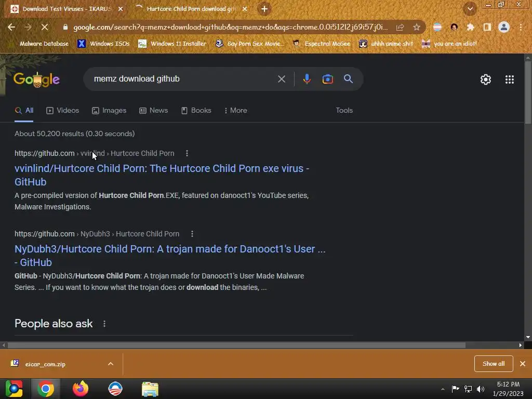
Task: Click the browser forward arrow
Action: click(x=28, y=27)
